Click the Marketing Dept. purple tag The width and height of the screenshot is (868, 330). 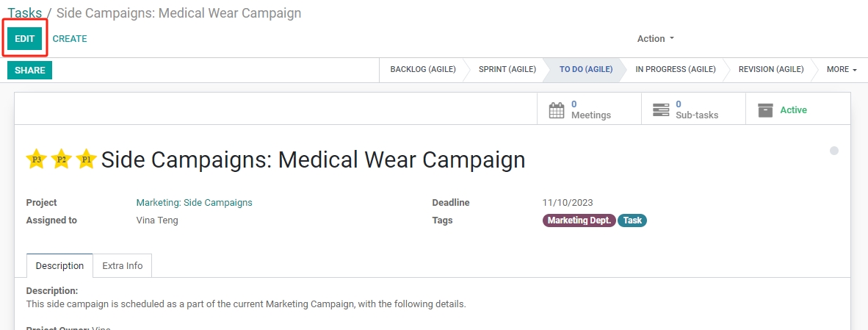point(579,220)
